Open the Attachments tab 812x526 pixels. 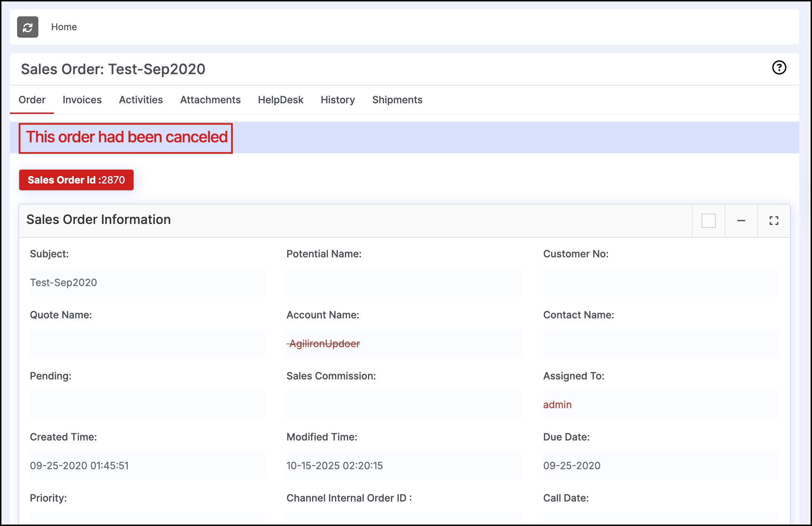pos(210,100)
